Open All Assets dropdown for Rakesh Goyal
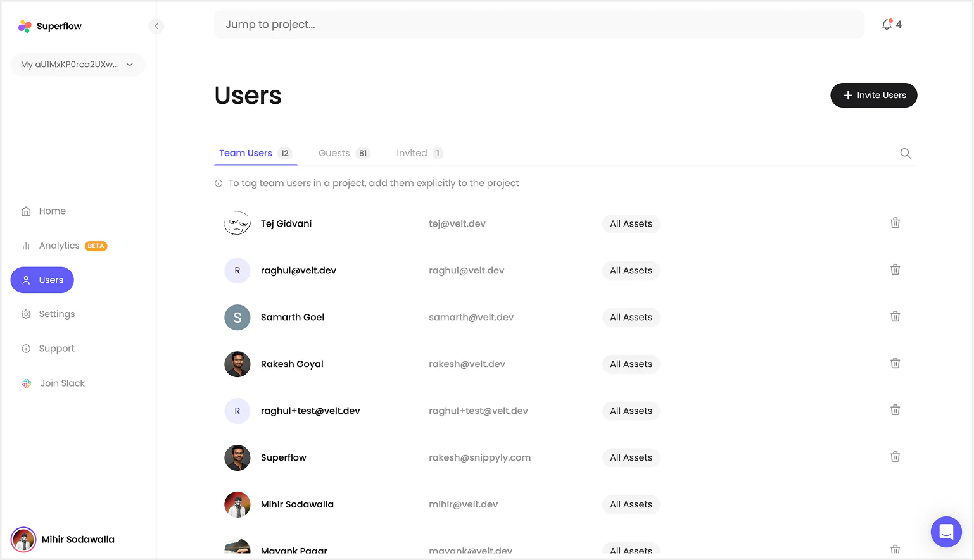974x560 pixels. click(631, 364)
